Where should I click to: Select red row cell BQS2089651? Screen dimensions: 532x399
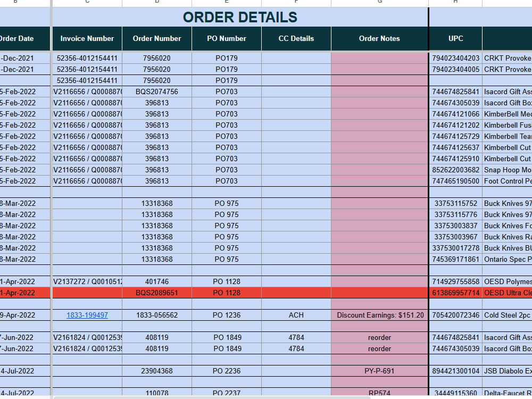click(157, 293)
